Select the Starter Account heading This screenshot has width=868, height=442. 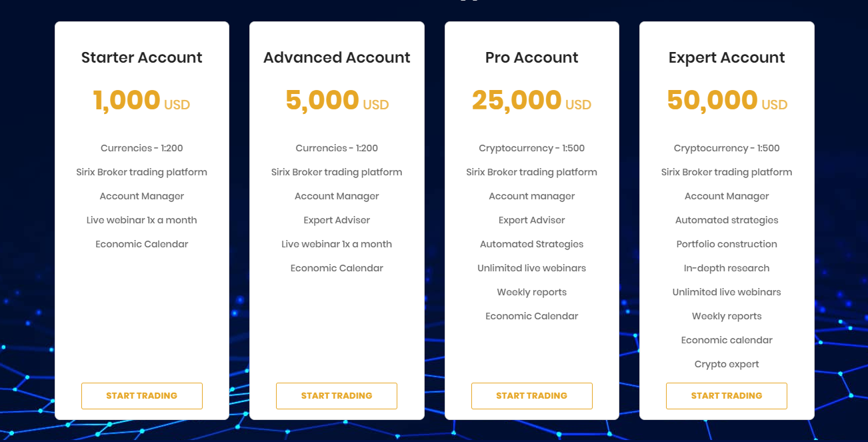click(142, 57)
